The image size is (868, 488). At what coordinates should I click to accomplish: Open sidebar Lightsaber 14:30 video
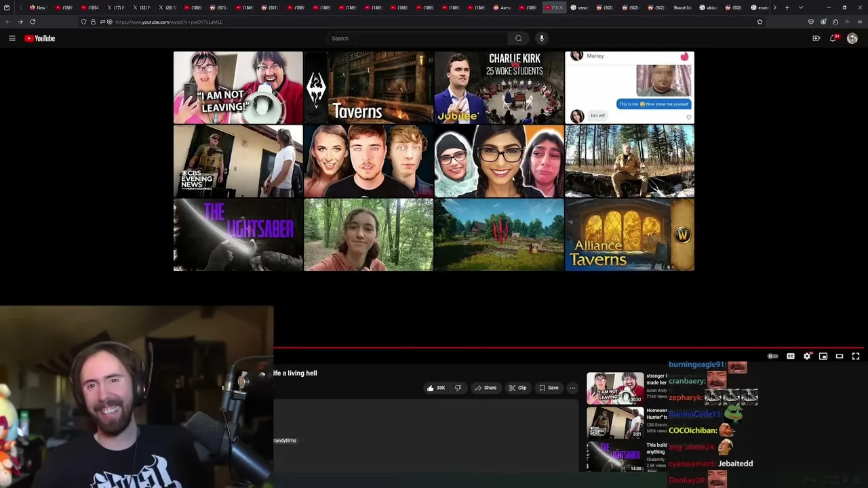615,457
